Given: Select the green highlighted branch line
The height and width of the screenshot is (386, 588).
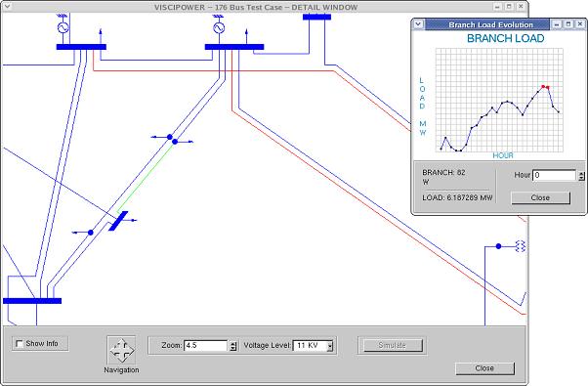Looking at the screenshot, I should (x=145, y=178).
